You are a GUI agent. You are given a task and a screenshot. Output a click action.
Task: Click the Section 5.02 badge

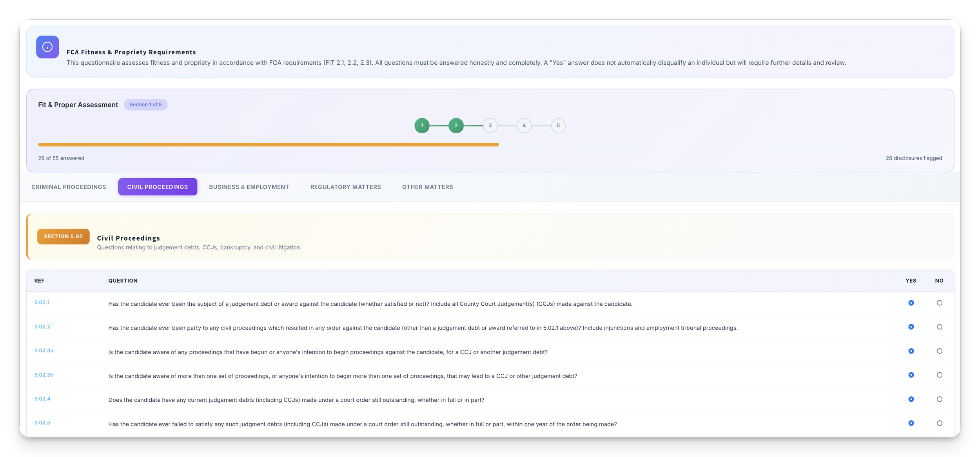pos(63,237)
